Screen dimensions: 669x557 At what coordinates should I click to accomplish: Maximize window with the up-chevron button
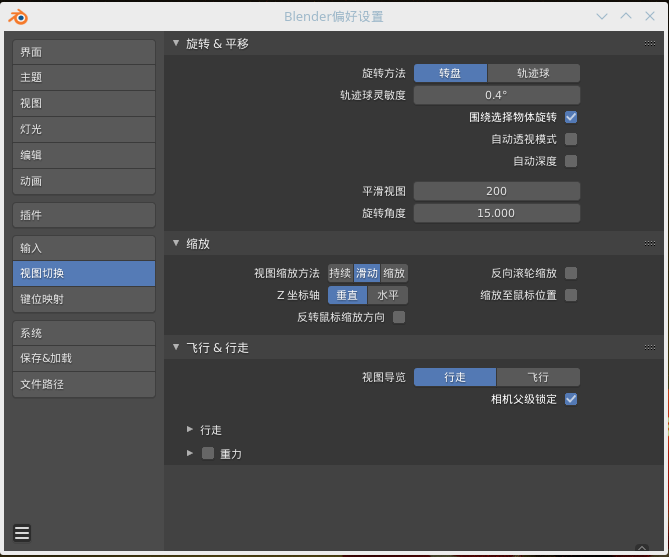click(626, 16)
